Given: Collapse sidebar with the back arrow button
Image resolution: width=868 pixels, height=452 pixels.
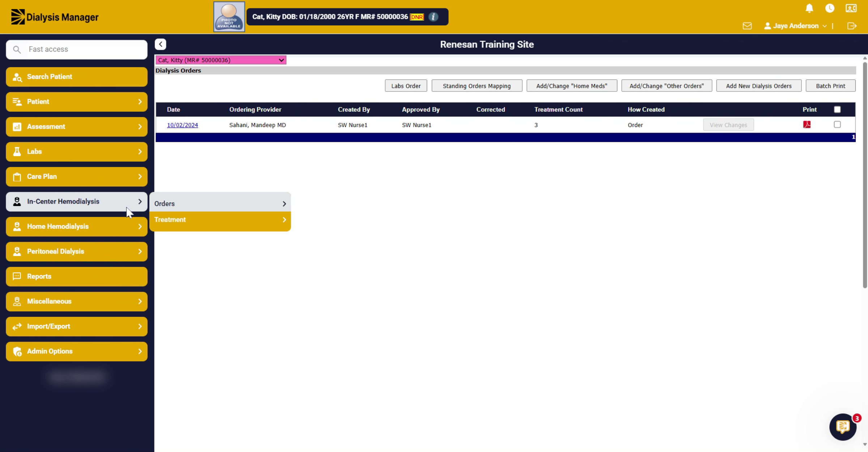Looking at the screenshot, I should [161, 44].
